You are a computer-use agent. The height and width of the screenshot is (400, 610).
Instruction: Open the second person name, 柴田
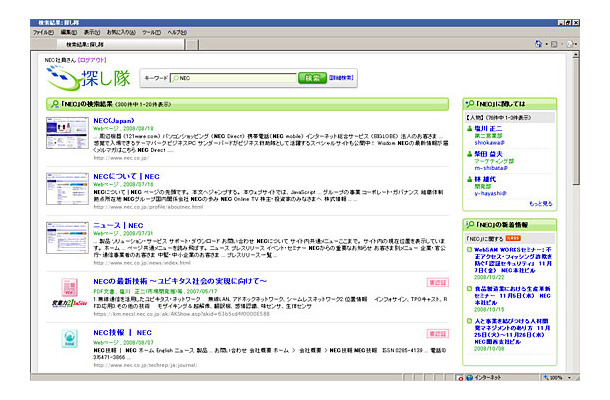[488, 154]
